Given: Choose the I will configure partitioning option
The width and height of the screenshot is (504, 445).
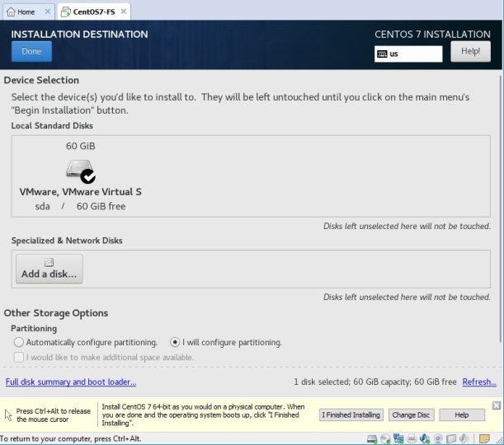Looking at the screenshot, I should pyautogui.click(x=175, y=342).
